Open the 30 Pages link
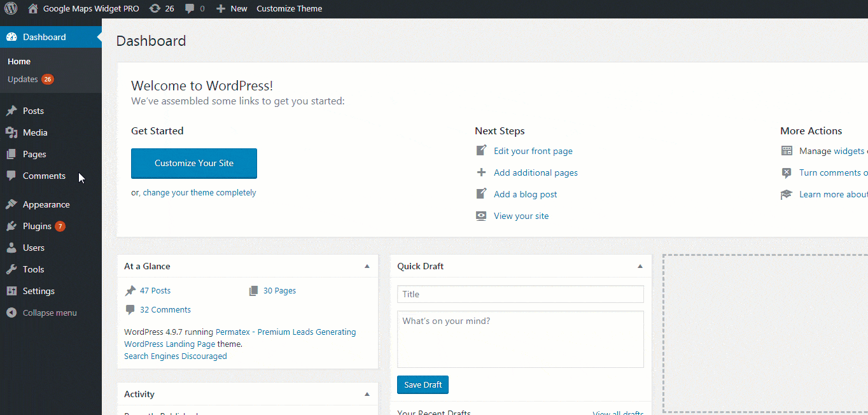 point(279,290)
